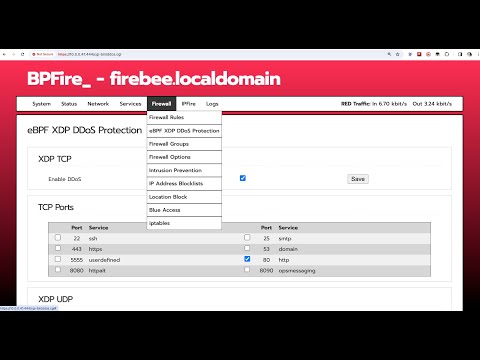Screen dimensions: 480x360
Task: Check the port 22 ssh checkbox
Action: point(58,237)
